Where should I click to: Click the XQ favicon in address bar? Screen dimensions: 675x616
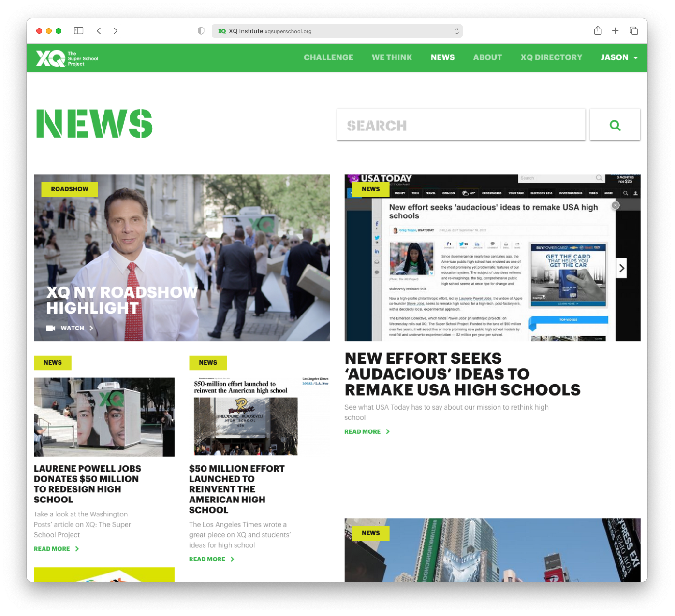pyautogui.click(x=222, y=31)
